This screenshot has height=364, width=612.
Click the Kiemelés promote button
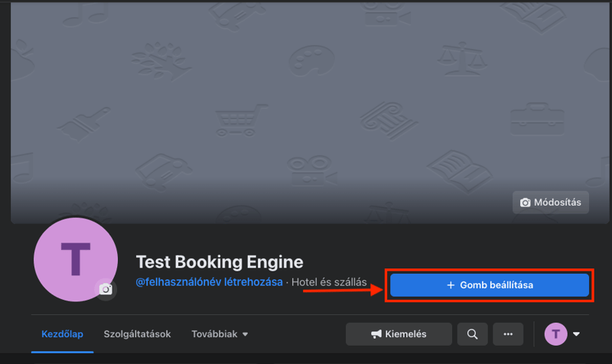[x=398, y=334]
